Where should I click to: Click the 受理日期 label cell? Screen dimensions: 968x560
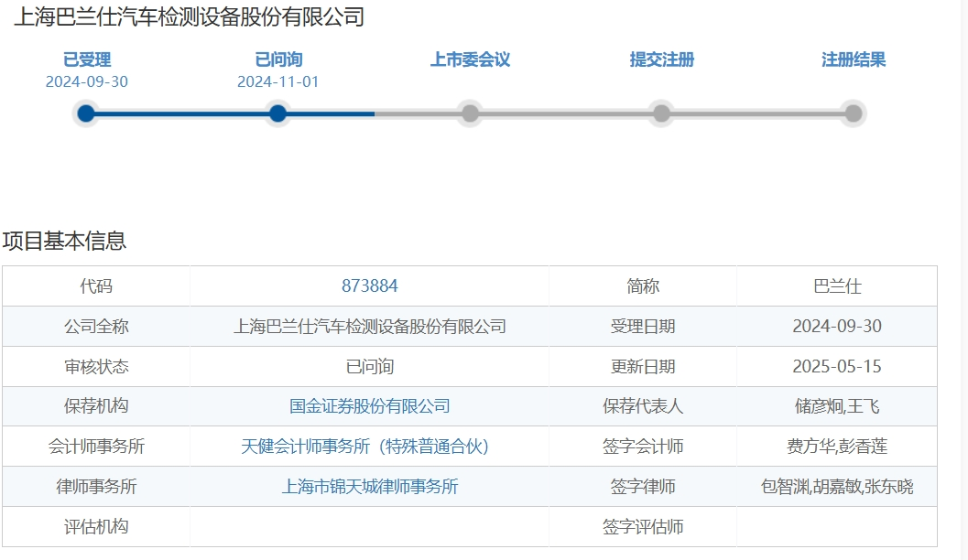643,327
